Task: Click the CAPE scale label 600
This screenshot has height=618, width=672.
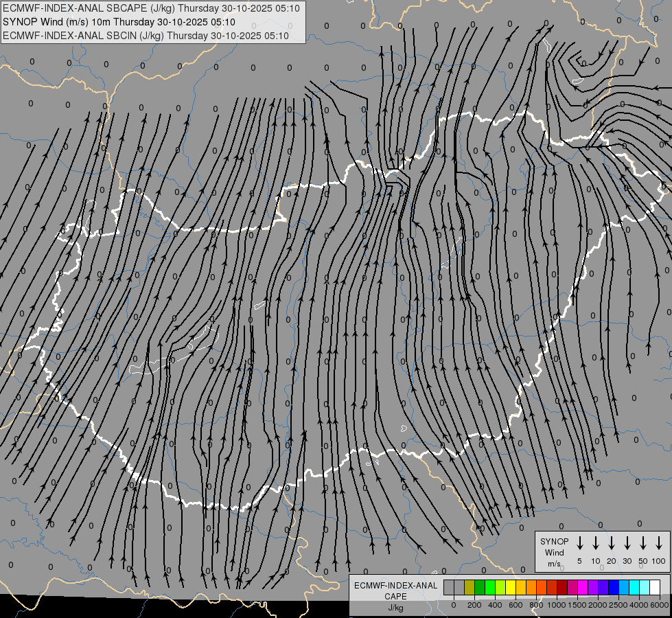Action: pos(515,605)
